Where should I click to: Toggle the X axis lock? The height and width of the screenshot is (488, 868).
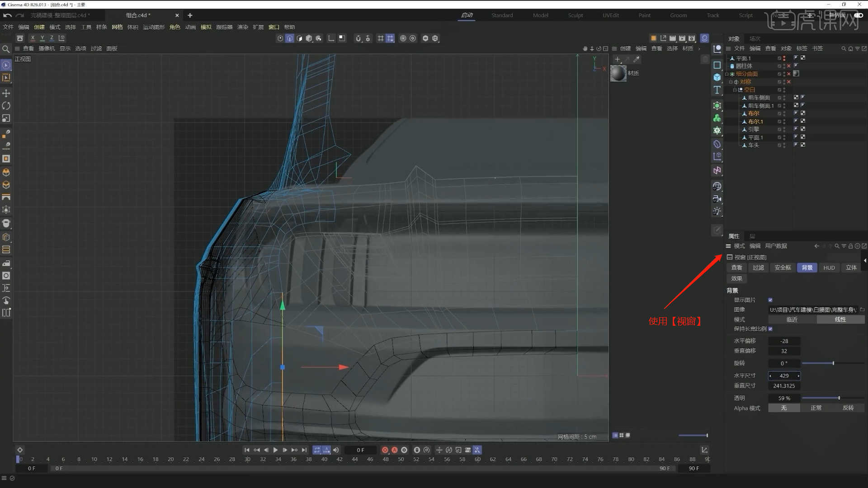coord(33,38)
